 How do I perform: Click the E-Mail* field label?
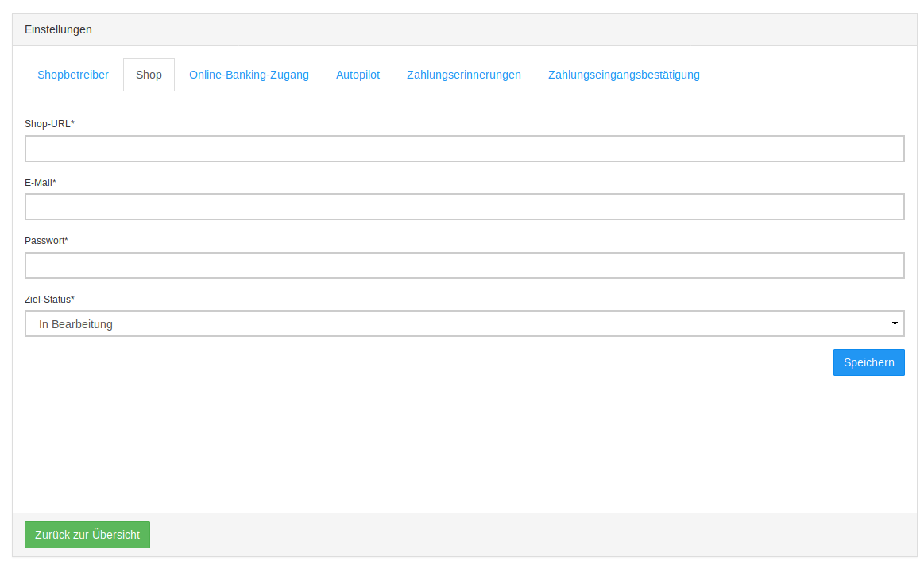(41, 183)
